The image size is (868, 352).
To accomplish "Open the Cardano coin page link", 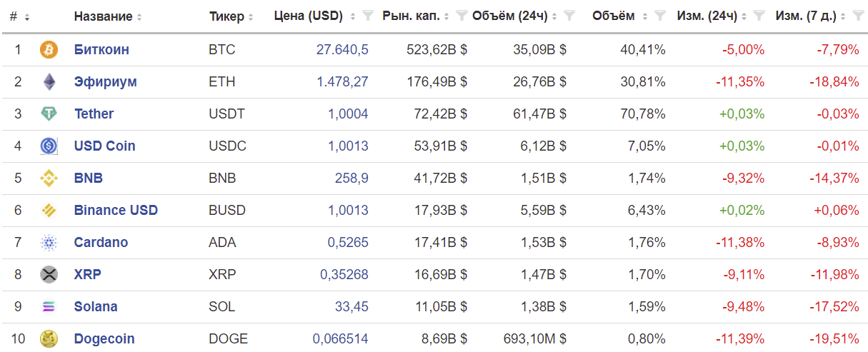I will 101,243.
